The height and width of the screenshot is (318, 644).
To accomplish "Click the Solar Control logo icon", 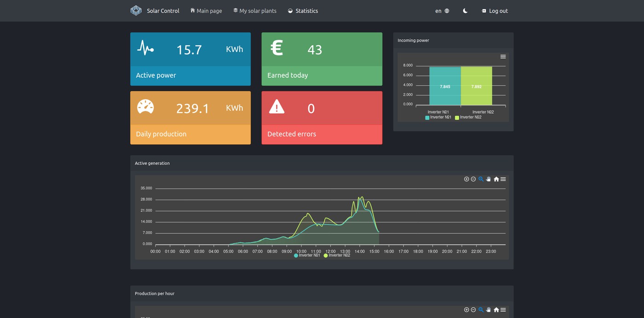I will (x=136, y=11).
